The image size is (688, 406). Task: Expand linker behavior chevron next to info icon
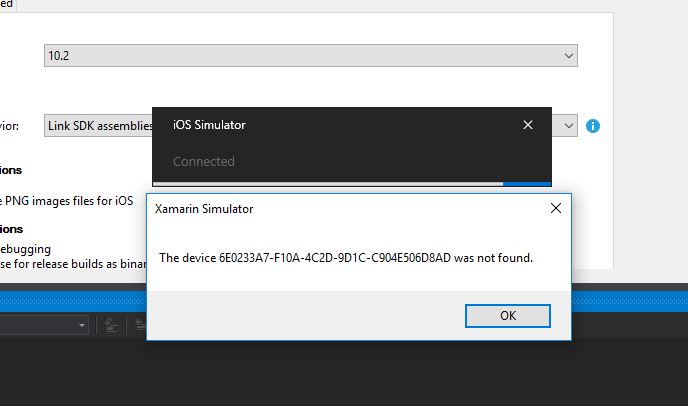pyautogui.click(x=569, y=126)
